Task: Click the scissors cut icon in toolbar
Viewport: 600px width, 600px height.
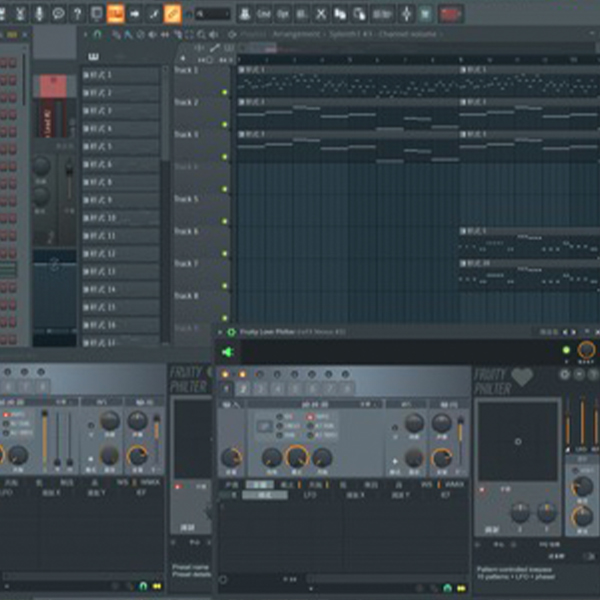Action: 321,14
